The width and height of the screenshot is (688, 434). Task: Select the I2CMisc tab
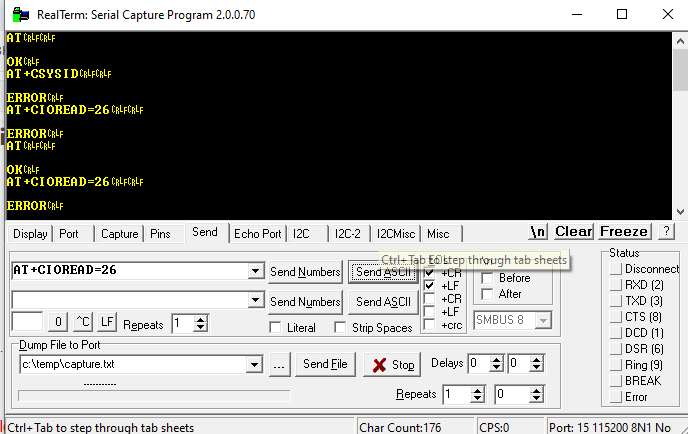click(396, 233)
